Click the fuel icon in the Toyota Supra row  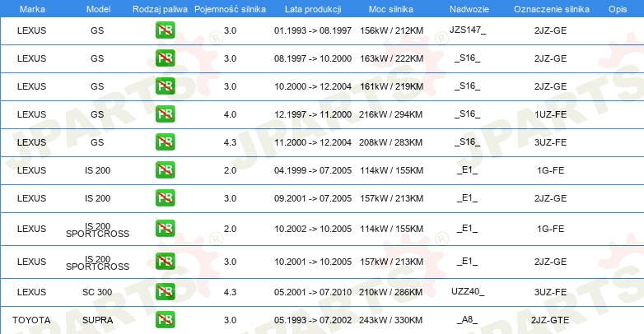165,320
